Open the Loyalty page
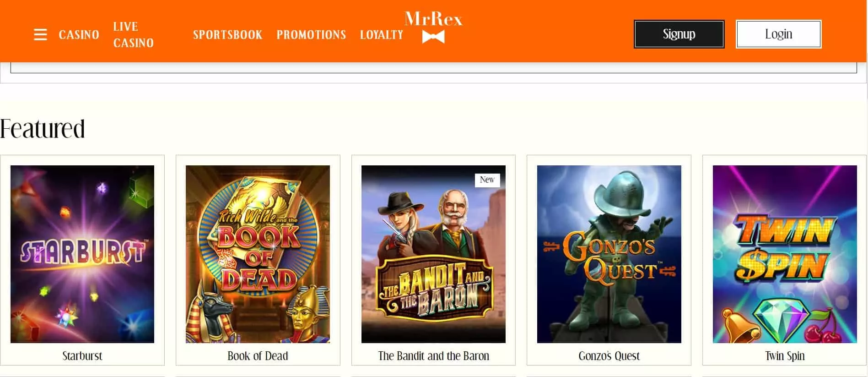This screenshot has width=868, height=377. (382, 35)
